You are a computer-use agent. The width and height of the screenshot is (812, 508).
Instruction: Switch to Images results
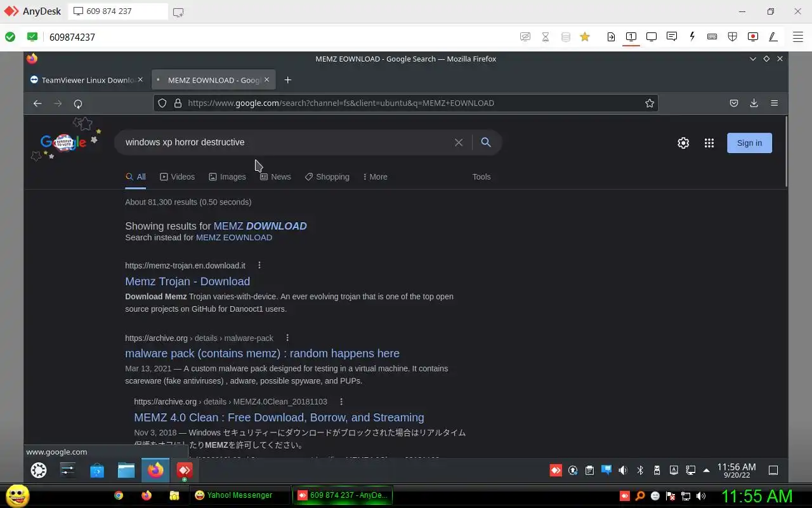pos(227,177)
